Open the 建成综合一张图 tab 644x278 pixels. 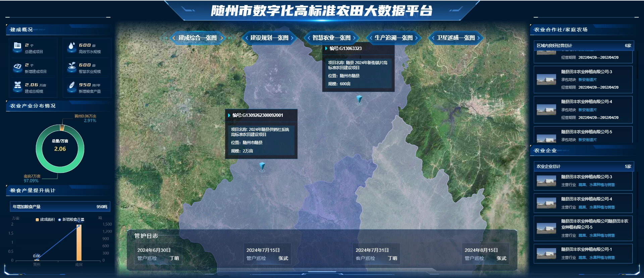click(198, 38)
